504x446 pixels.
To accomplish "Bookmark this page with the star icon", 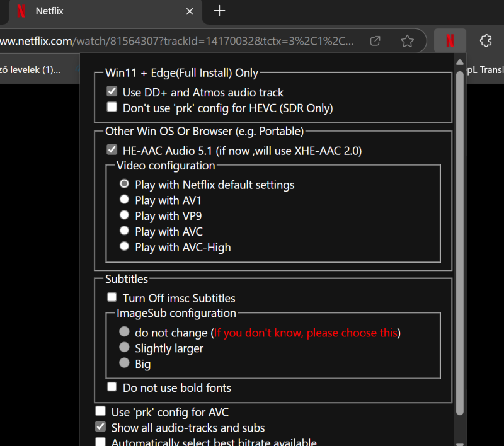I will (x=408, y=41).
